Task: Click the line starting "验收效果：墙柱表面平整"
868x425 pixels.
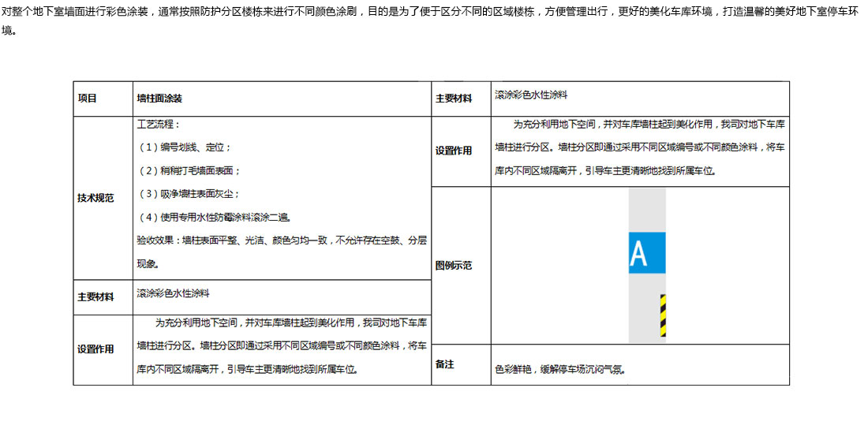Action: (282, 240)
